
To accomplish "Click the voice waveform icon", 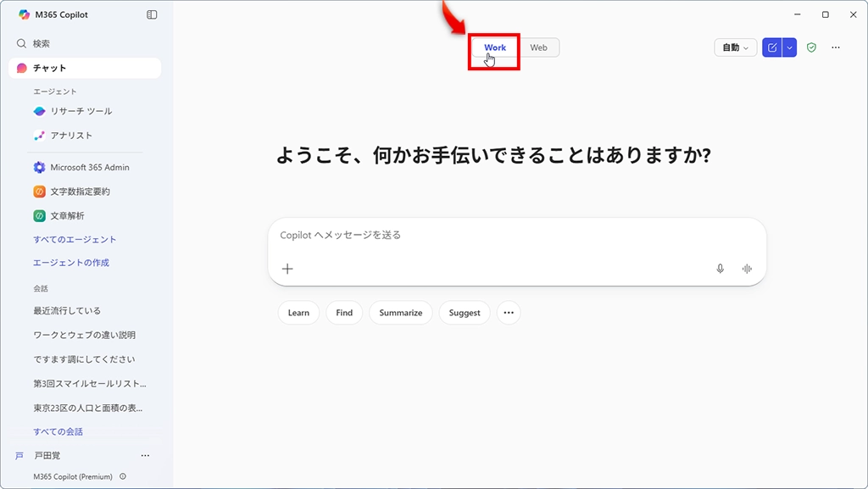I will click(x=747, y=269).
